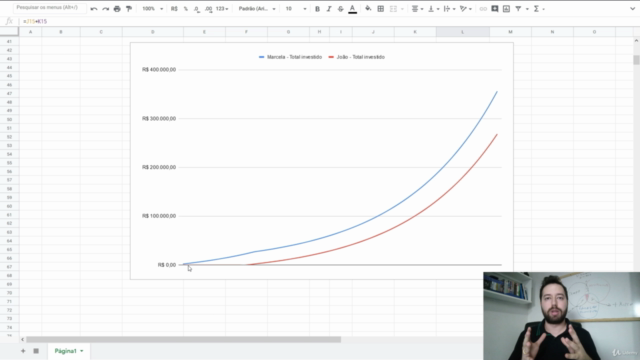This screenshot has height=360, width=640.
Task: Click horizontal scrollbar left arrow
Action: [22, 340]
